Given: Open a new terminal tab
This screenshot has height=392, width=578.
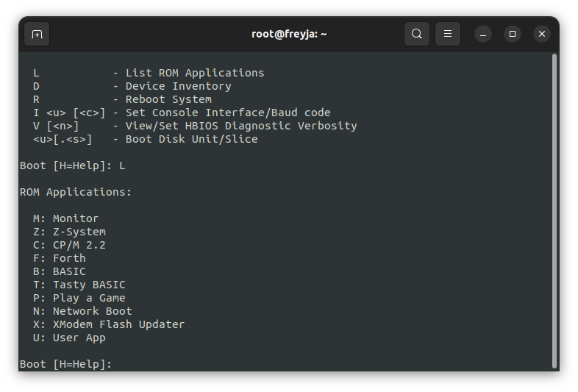Looking at the screenshot, I should coord(37,35).
